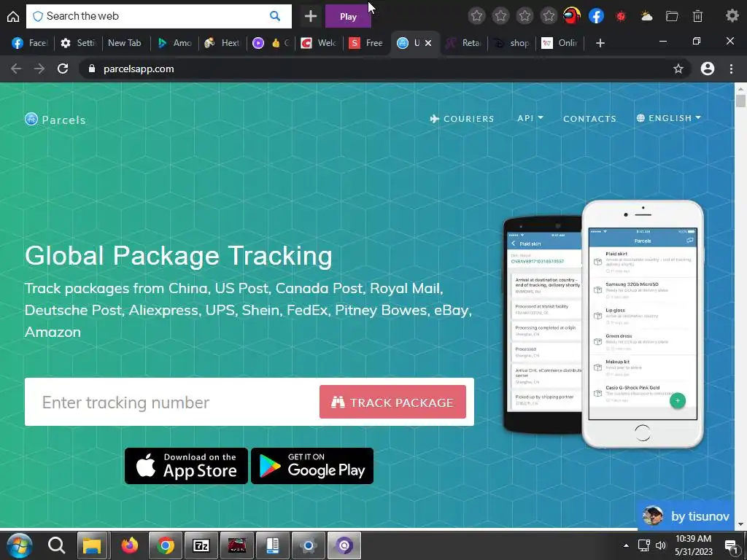Open the Windows Start button
The width and height of the screenshot is (747, 560).
tap(19, 545)
